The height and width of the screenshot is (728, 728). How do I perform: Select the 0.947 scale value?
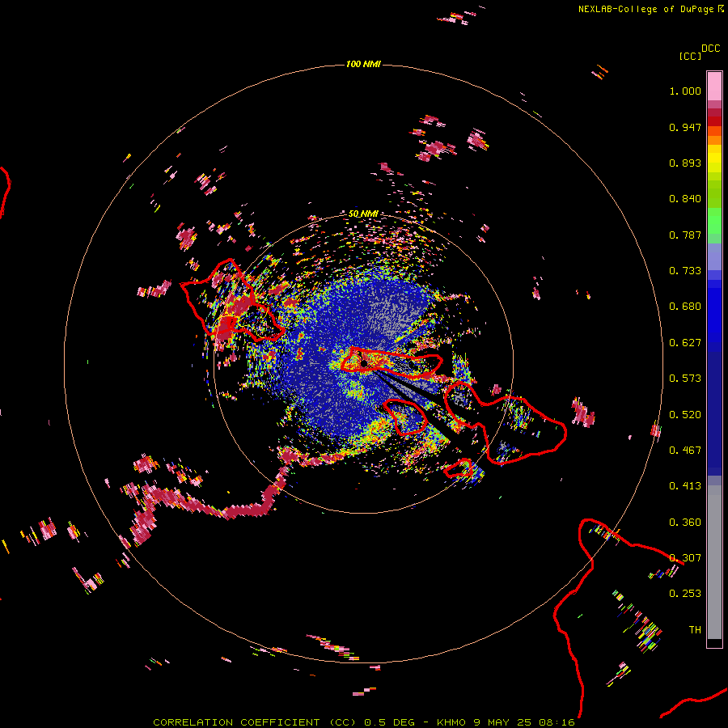pos(685,127)
